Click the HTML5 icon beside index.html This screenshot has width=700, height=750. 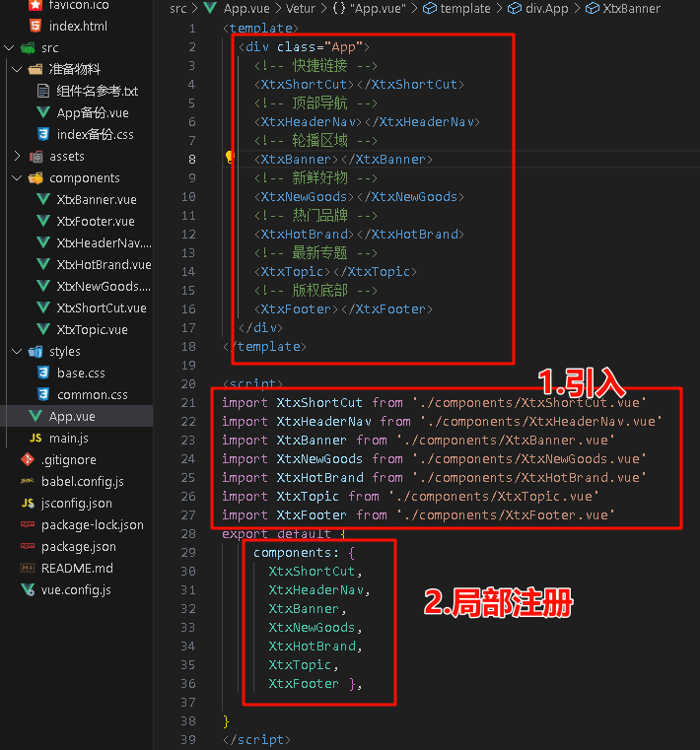tap(35, 26)
